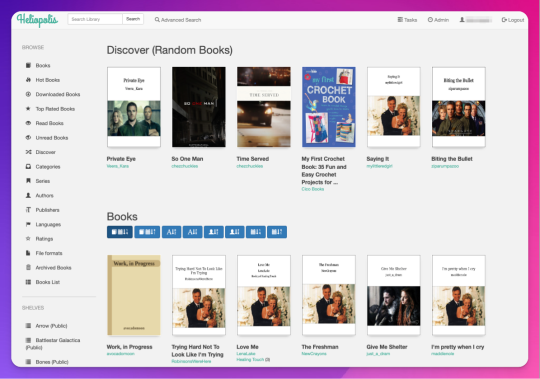540x379 pixels.
Task: Open the user profile in top bar
Action: (475, 20)
